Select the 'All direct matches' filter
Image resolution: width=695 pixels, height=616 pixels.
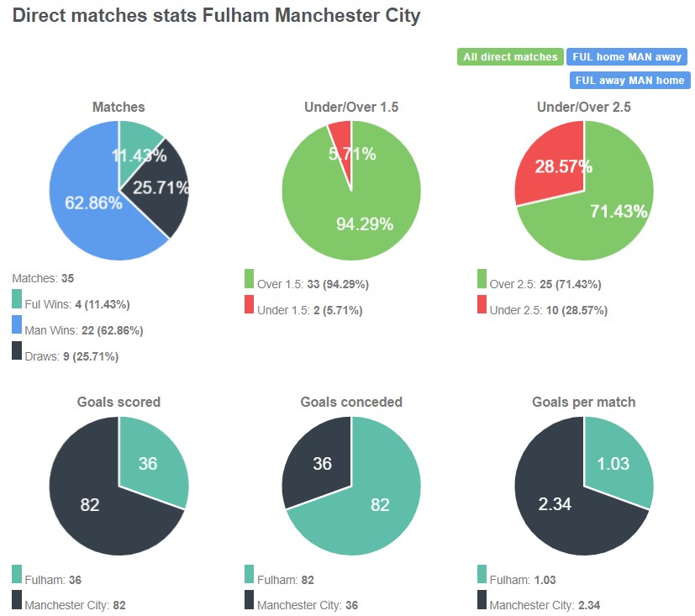point(508,56)
